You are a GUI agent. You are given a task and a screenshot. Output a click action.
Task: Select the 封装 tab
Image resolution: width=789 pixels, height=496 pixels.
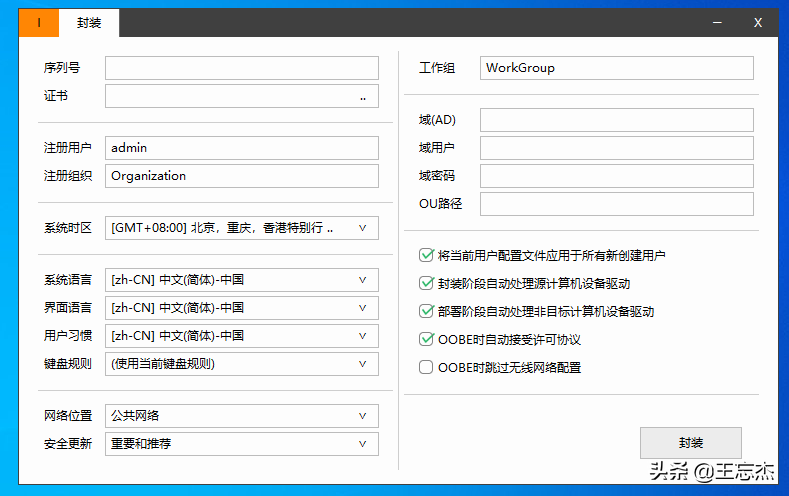click(x=89, y=23)
